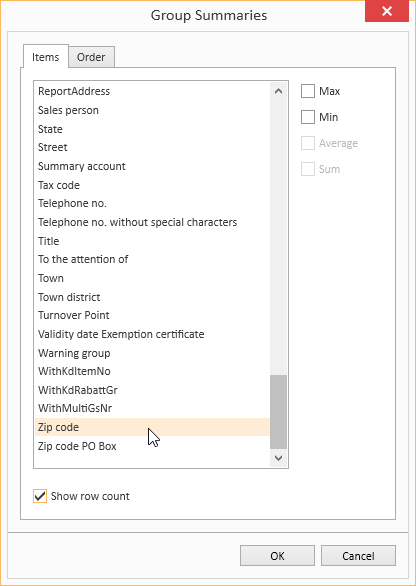Screen dimensions: 416x586
Task: Switch to the Order tab
Action: (91, 57)
